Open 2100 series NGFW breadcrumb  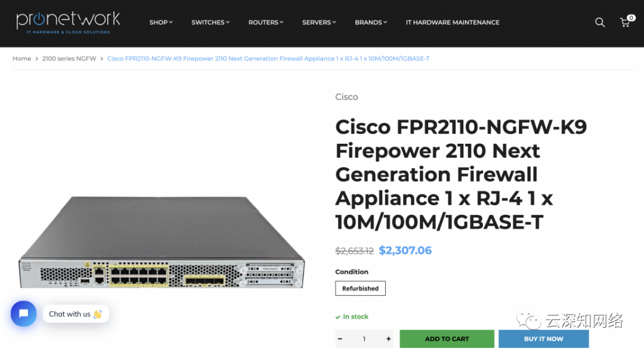pyautogui.click(x=69, y=58)
